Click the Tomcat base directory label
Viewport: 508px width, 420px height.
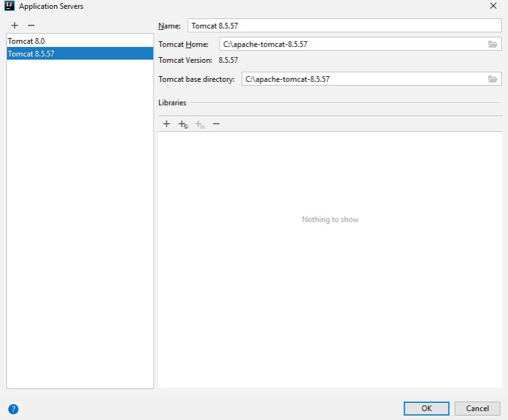[x=196, y=79]
